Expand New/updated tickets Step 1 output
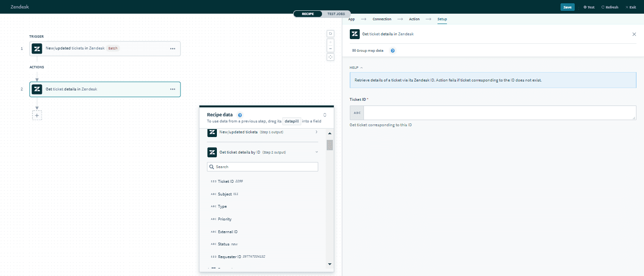Image resolution: width=644 pixels, height=276 pixels. pos(316,132)
